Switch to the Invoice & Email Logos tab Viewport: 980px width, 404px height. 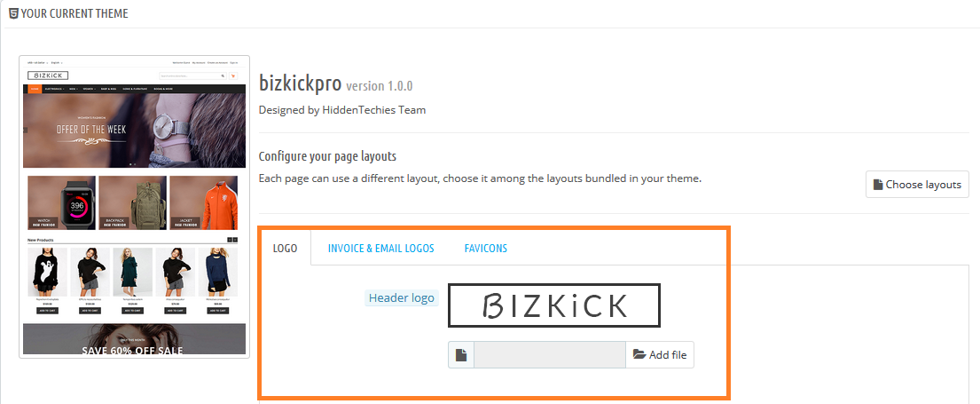(x=381, y=249)
